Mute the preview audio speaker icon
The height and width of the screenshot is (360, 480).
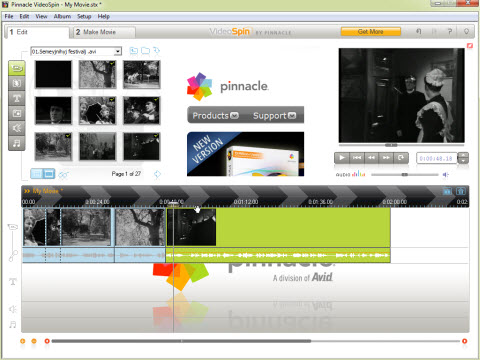click(445, 174)
